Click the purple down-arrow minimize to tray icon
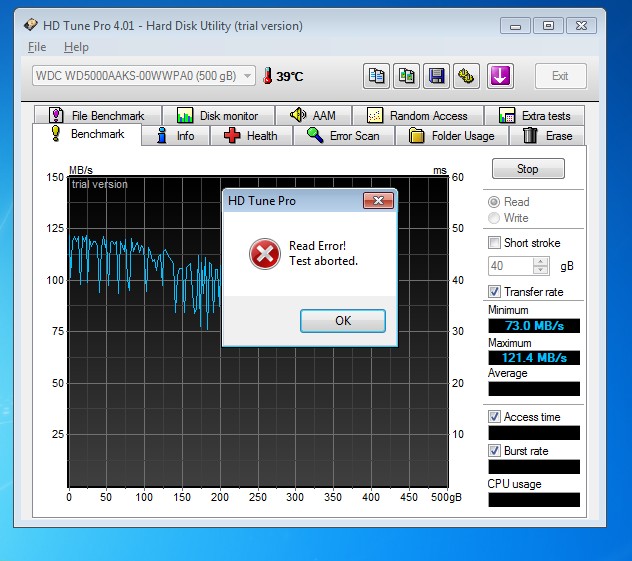 pyautogui.click(x=500, y=76)
